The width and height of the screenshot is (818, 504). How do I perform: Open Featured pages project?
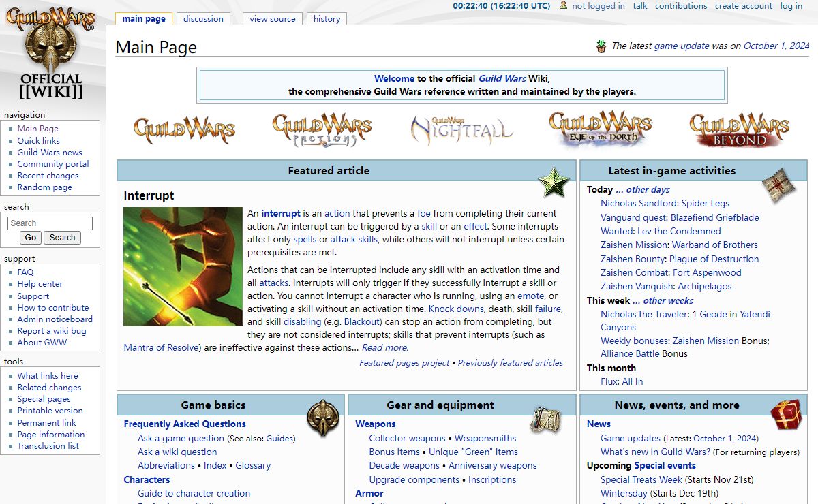click(404, 363)
